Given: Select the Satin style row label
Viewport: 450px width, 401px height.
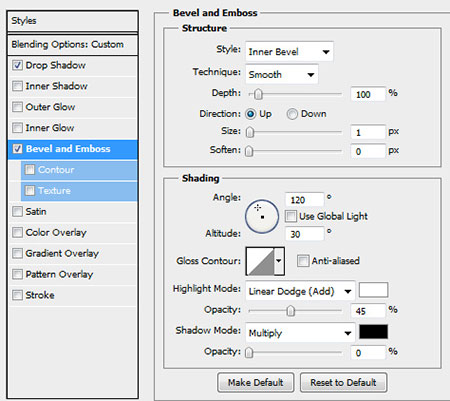Looking at the screenshot, I should pyautogui.click(x=36, y=211).
